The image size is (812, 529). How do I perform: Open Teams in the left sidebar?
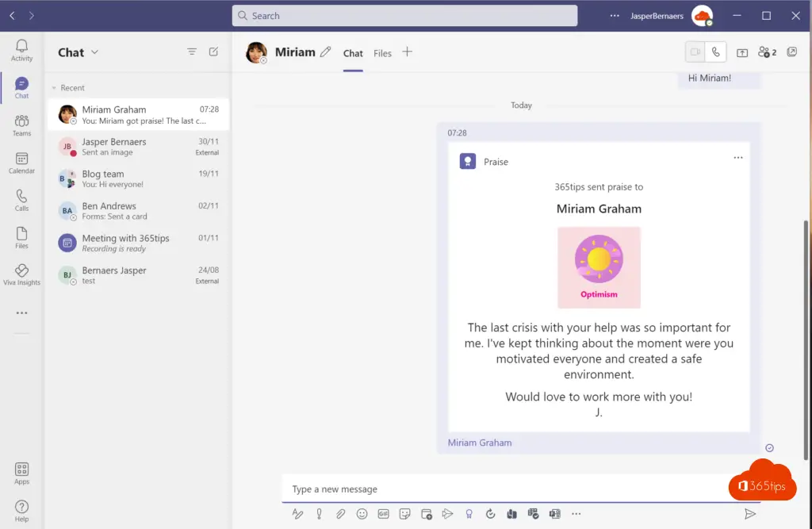[21, 125]
